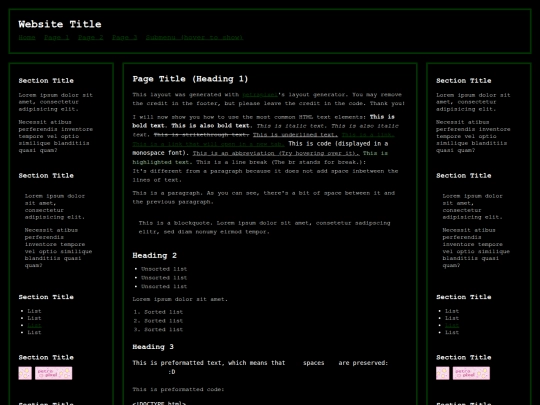Viewport: 540px width, 405px height.
Task: Click 'This is underlined text.'
Action: pos(295,135)
